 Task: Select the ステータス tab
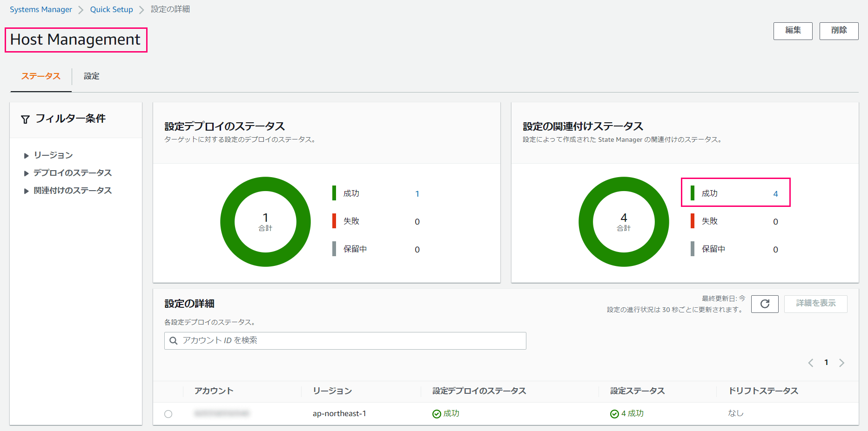pyautogui.click(x=40, y=76)
